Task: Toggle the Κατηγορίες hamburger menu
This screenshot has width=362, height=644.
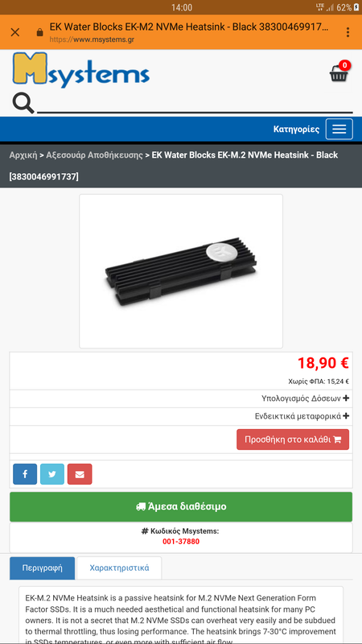Action: 339,129
